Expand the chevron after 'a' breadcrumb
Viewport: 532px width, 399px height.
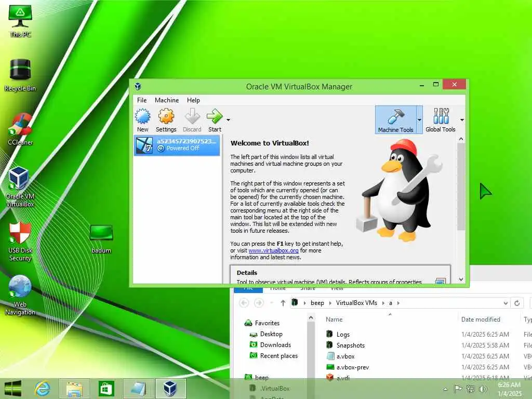[398, 303]
